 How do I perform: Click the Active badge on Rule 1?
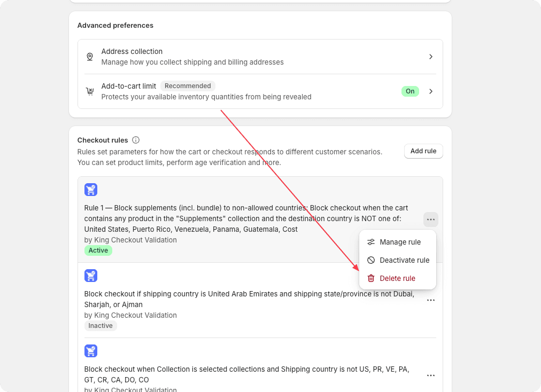click(98, 250)
